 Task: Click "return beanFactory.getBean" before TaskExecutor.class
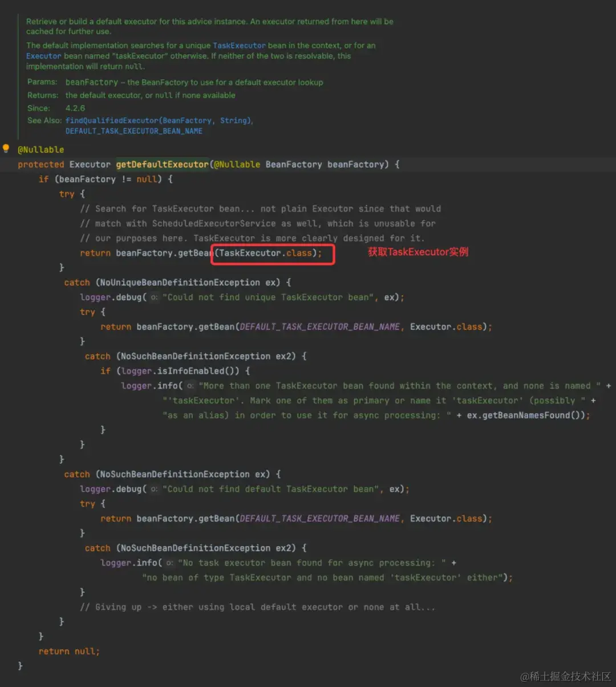click(147, 253)
